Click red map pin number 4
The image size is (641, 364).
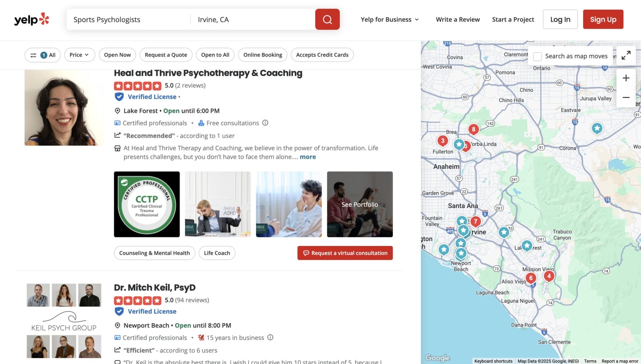click(x=549, y=276)
